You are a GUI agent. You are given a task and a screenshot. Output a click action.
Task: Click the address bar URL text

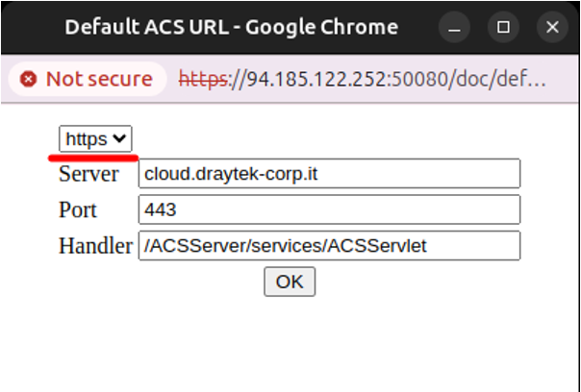pos(362,79)
